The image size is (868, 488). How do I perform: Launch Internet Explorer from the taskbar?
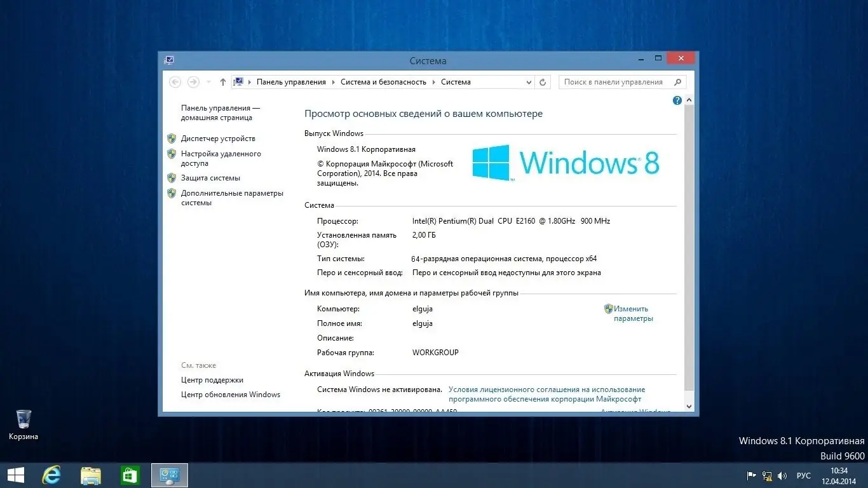51,475
